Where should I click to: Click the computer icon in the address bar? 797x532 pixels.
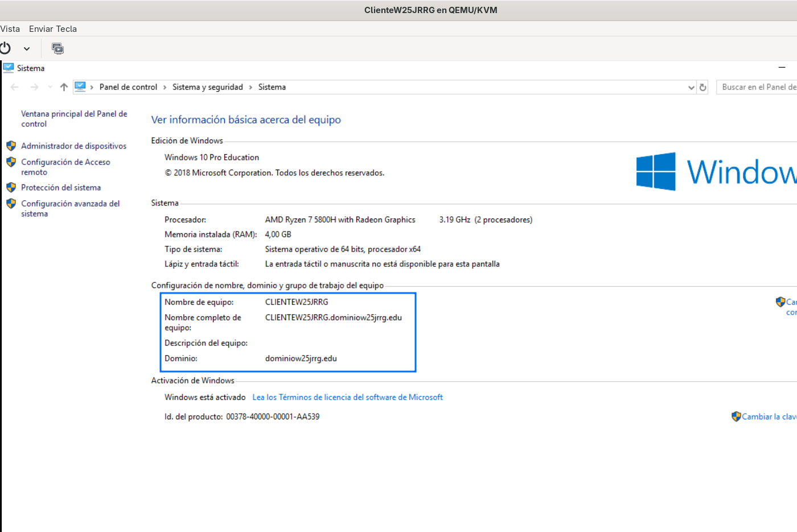click(80, 86)
